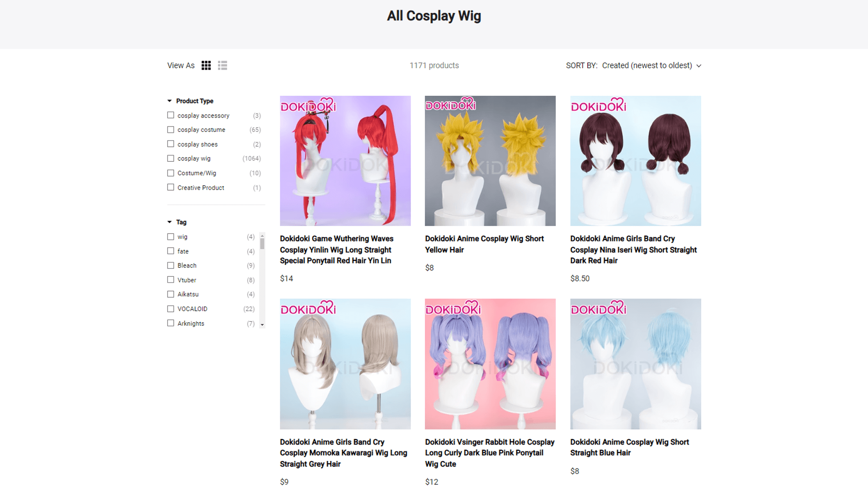Check the Arknights tag filter

170,323
